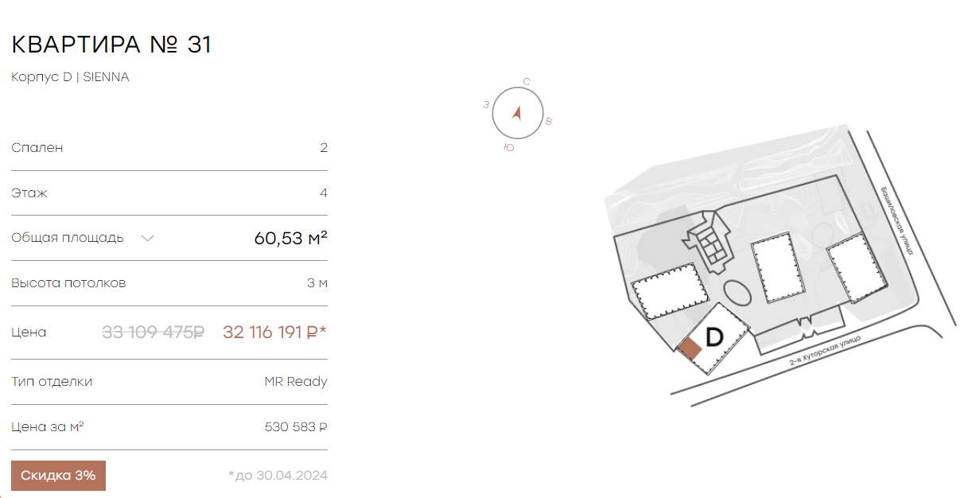The width and height of the screenshot is (980, 498).
Task: Click the Скидка 3% button
Action: point(58,476)
